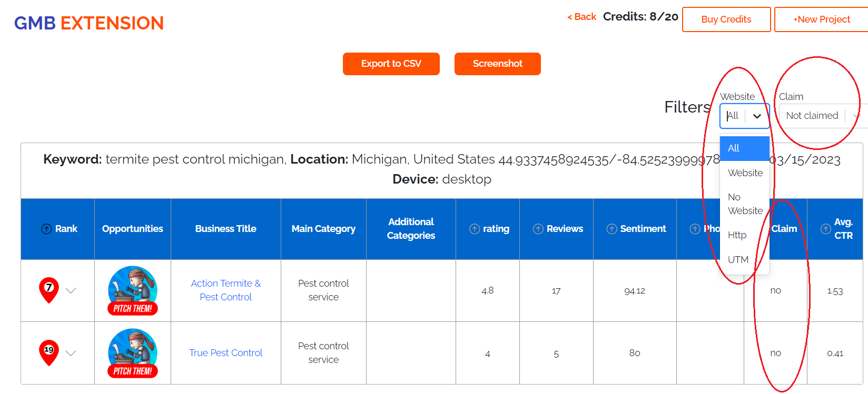Image resolution: width=868 pixels, height=394 pixels.
Task: Click the rank 7 map pin
Action: point(49,290)
